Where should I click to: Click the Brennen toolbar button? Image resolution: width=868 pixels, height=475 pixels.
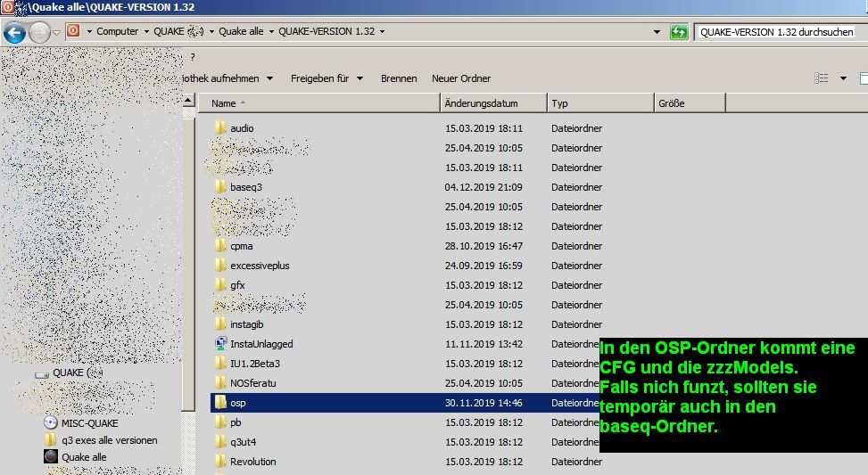click(x=399, y=78)
